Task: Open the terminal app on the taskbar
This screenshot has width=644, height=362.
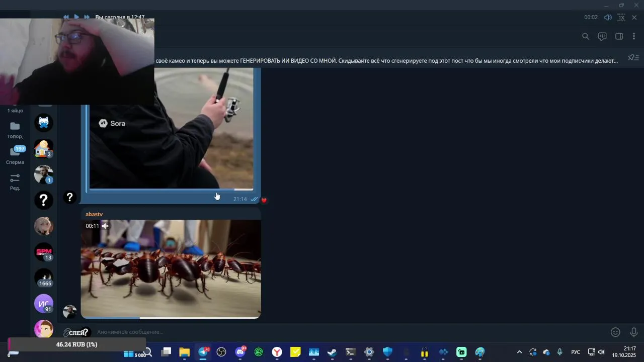Action: pyautogui.click(x=351, y=352)
